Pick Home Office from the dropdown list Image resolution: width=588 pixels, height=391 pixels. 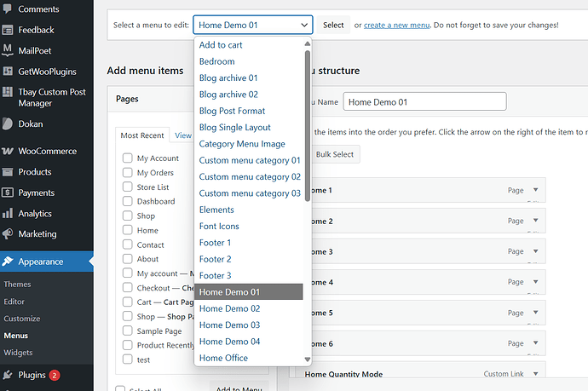(x=249, y=359)
